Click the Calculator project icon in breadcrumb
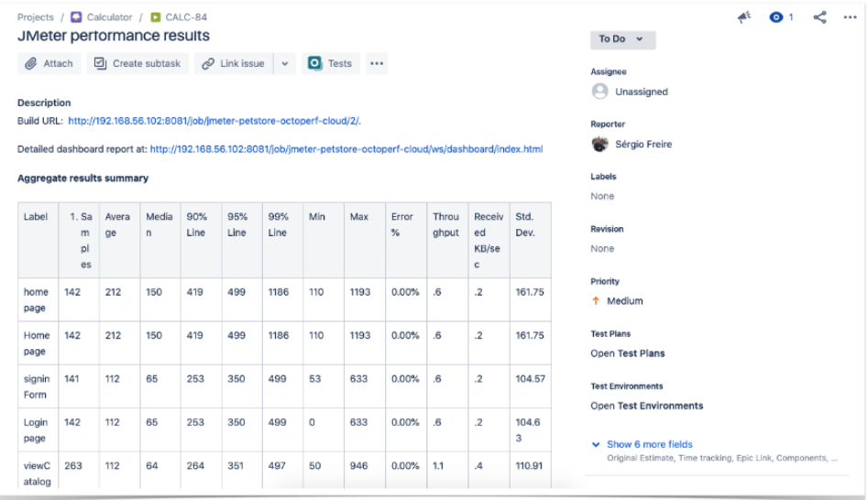The width and height of the screenshot is (868, 500). click(76, 17)
